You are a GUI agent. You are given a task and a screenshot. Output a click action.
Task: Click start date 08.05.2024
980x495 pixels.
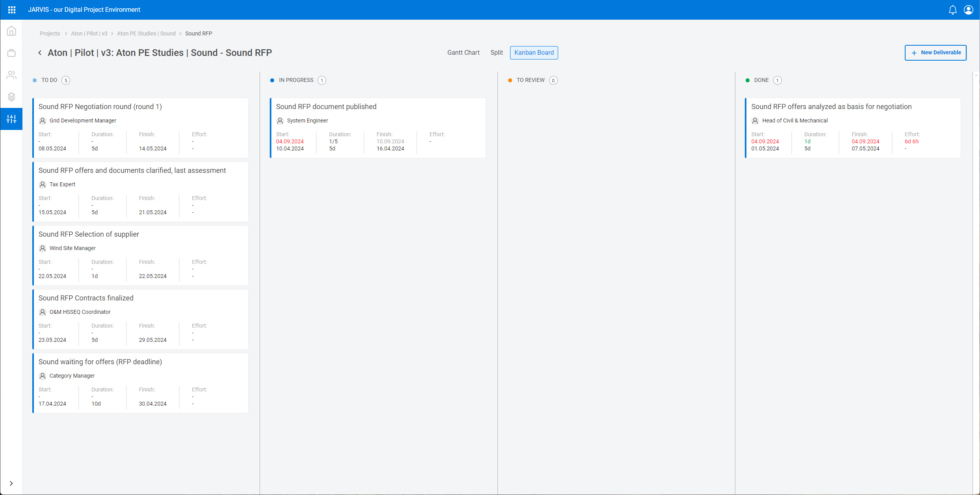[x=52, y=148]
